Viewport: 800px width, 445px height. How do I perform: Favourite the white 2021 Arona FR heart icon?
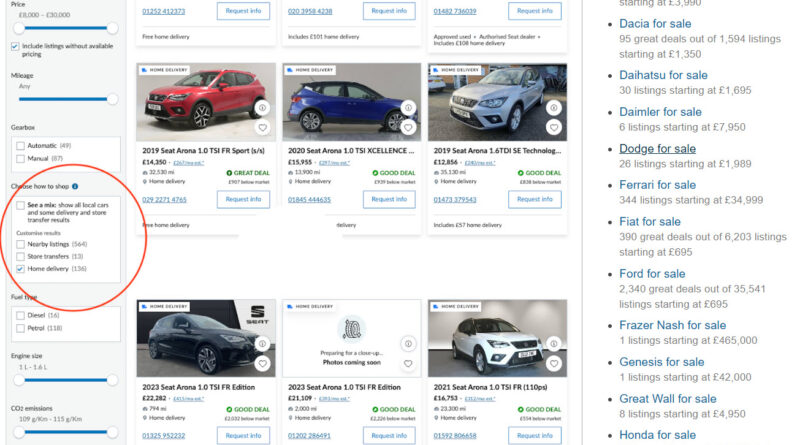click(x=554, y=364)
